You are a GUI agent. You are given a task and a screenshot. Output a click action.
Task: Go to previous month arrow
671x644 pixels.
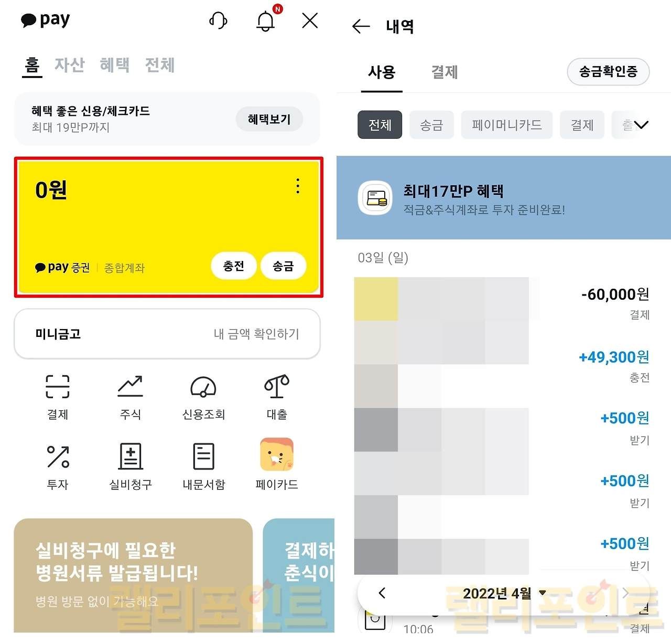(382, 593)
